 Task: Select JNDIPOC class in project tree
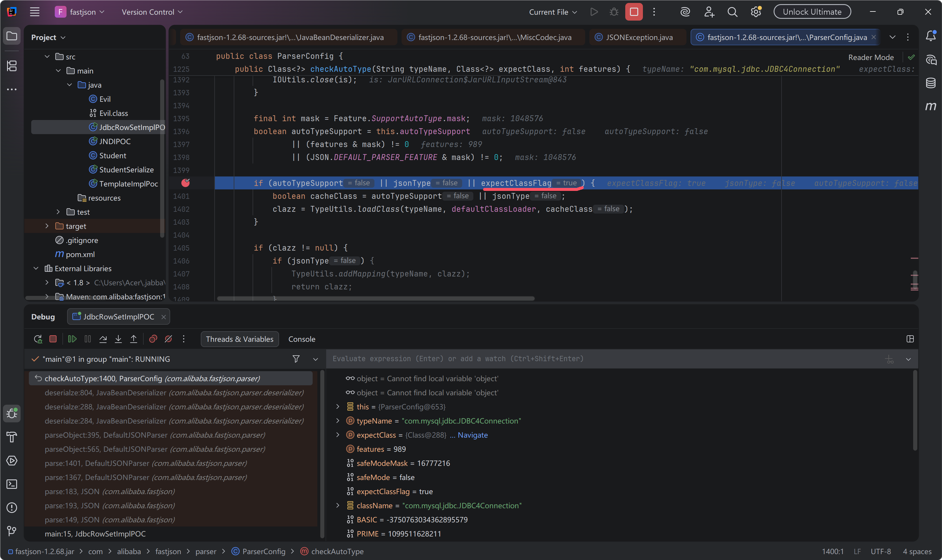point(115,141)
